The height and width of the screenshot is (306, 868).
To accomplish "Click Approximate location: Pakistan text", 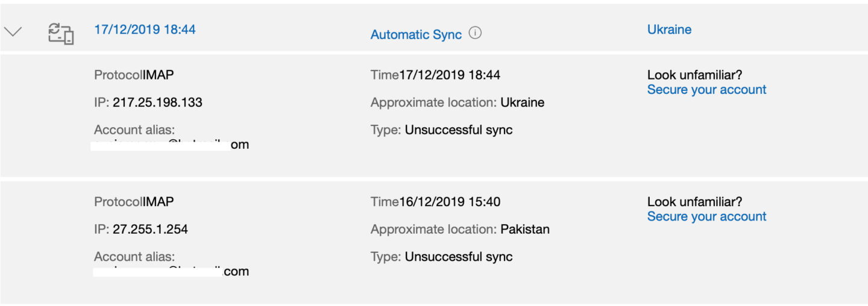I will pyautogui.click(x=460, y=230).
